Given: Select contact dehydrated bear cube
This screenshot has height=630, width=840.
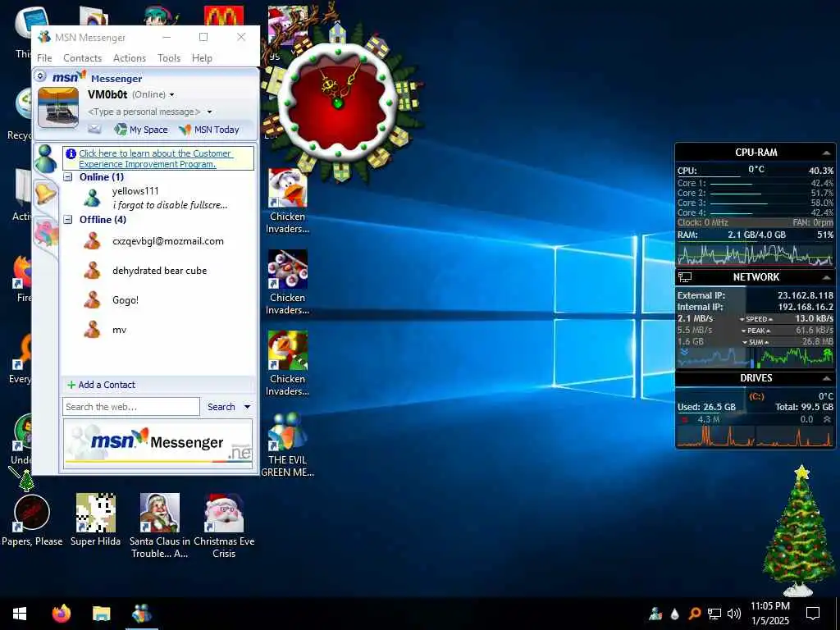Looking at the screenshot, I should [x=158, y=271].
